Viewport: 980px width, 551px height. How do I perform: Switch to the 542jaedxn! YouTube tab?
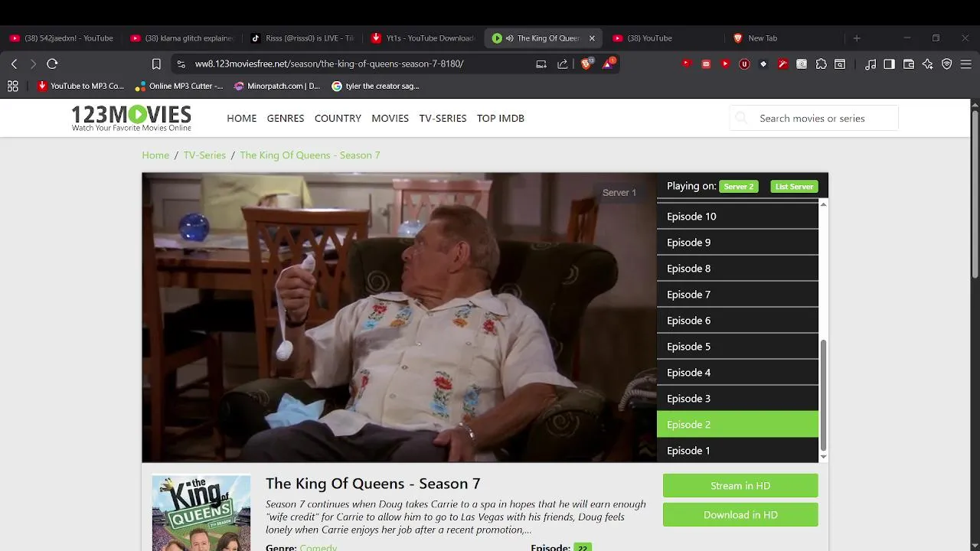pos(61,38)
